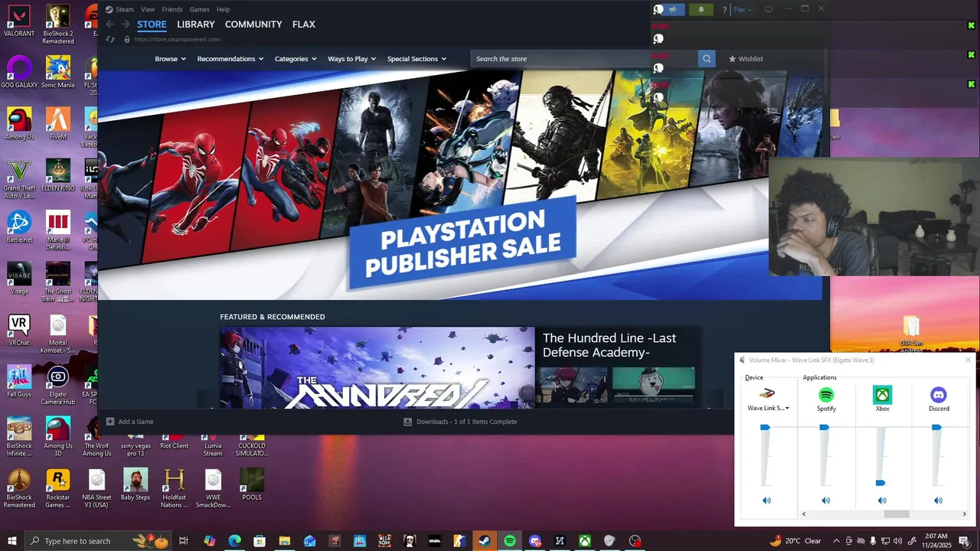Expand the Recommendations dropdown
The height and width of the screenshot is (551, 980).
[x=230, y=59]
